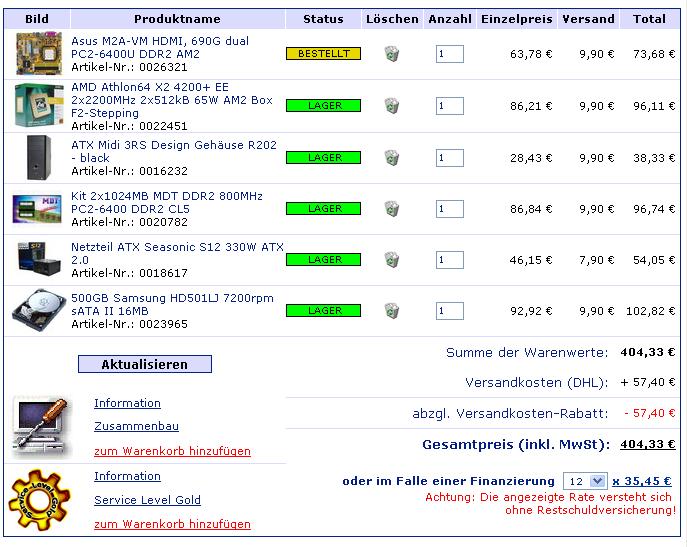The width and height of the screenshot is (687, 547).
Task: Click the yellow BESTELLT status badge
Action: click(x=323, y=53)
